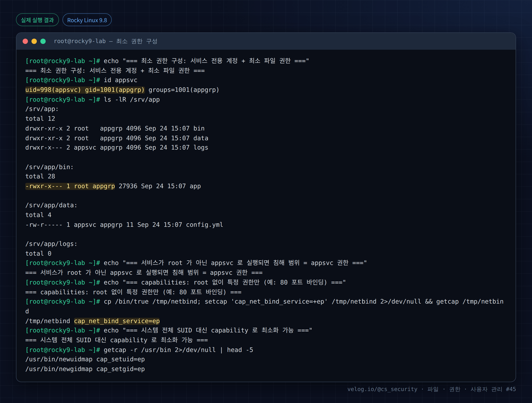Screen dimensions: 532x403
Task: Click highlighted 'cap_net_bind_service=ep' output
Action: tap(117, 321)
